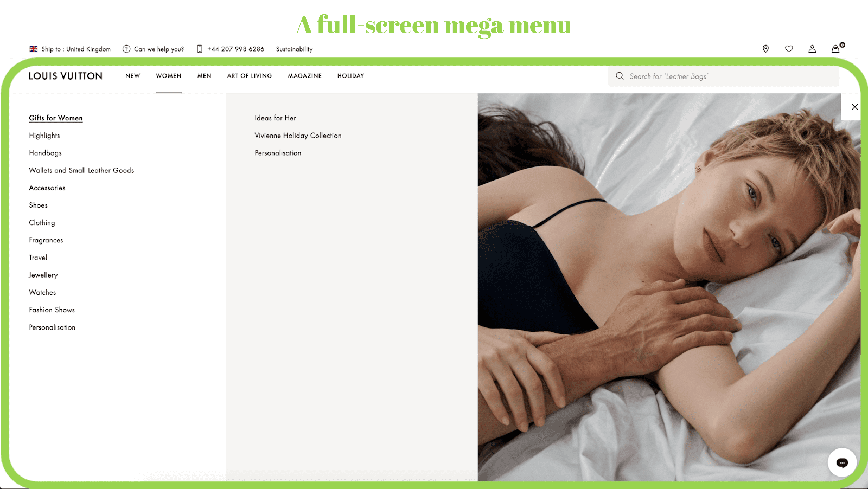The height and width of the screenshot is (489, 868).
Task: Select the MEN menu tab
Action: click(204, 76)
